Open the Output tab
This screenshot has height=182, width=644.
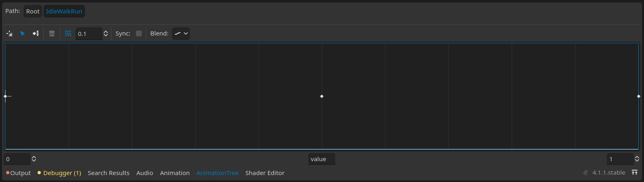pyautogui.click(x=19, y=173)
